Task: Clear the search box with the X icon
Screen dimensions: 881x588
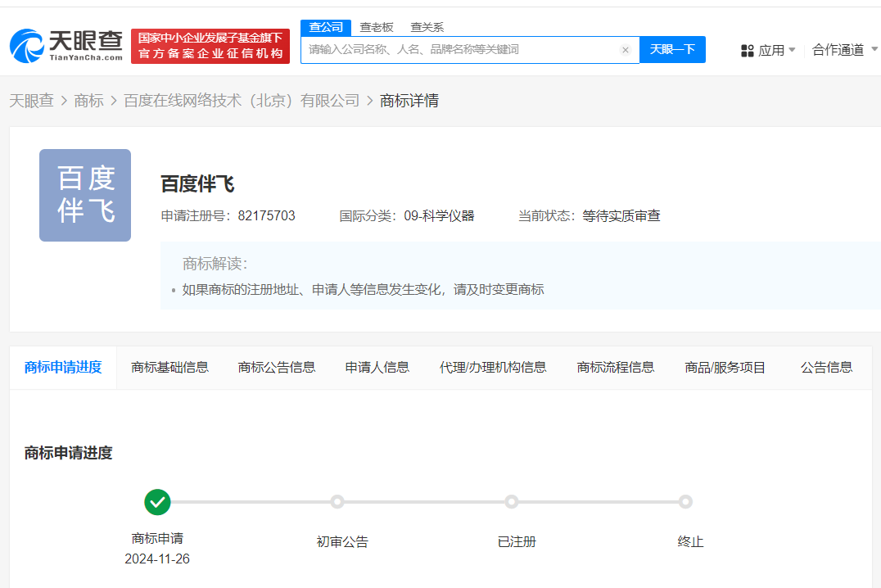Action: [x=626, y=50]
